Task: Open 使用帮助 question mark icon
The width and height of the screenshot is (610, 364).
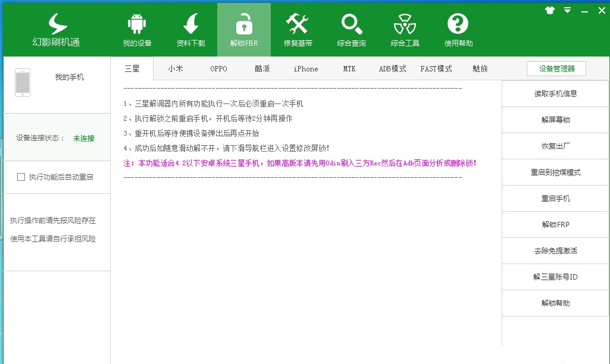Action: click(x=458, y=24)
